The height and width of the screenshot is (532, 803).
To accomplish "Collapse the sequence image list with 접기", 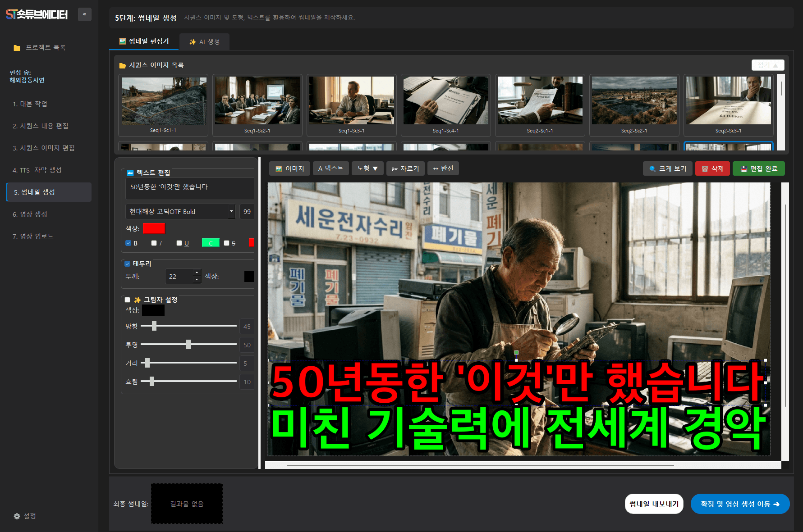I will click(x=767, y=65).
